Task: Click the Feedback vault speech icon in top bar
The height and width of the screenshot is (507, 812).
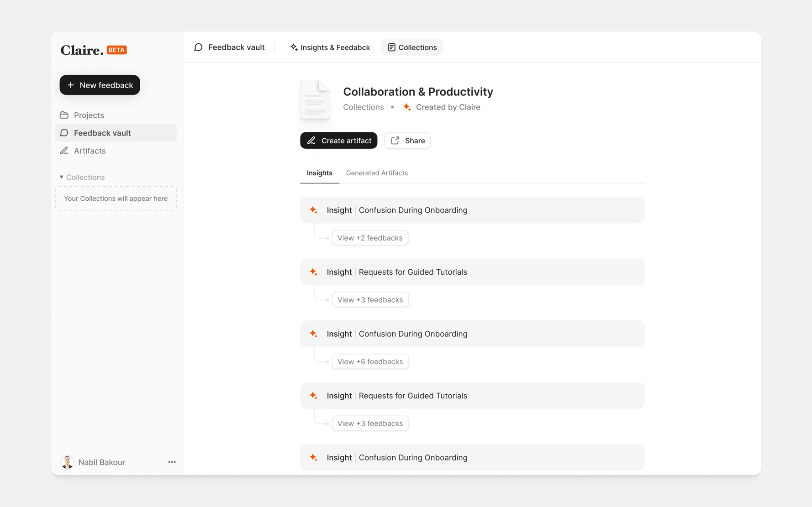Action: click(198, 47)
